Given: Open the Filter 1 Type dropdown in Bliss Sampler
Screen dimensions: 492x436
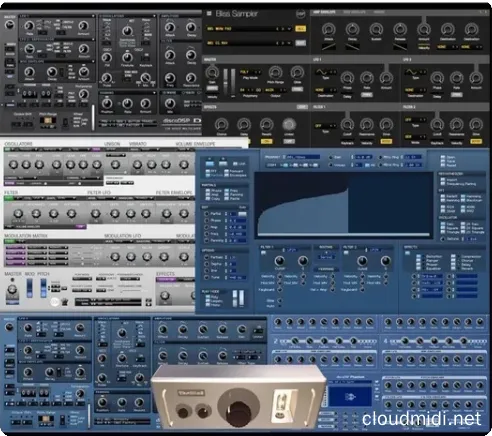Looking at the screenshot, I should pos(326,126).
